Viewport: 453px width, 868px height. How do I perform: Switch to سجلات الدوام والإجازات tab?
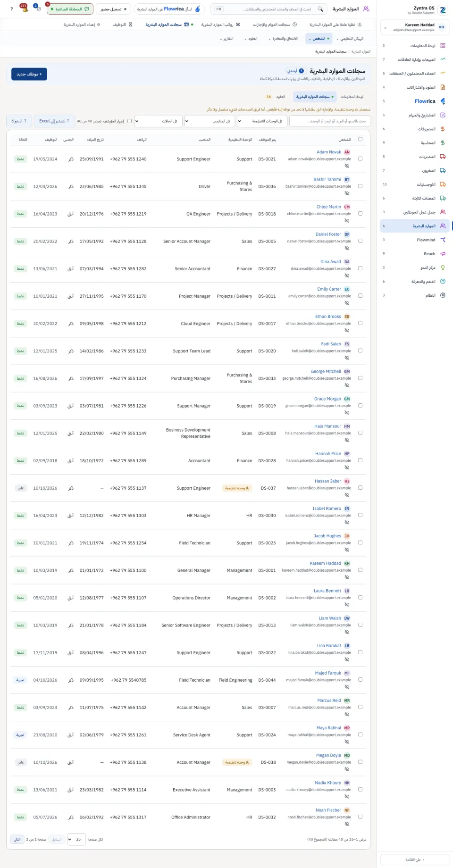[275, 25]
